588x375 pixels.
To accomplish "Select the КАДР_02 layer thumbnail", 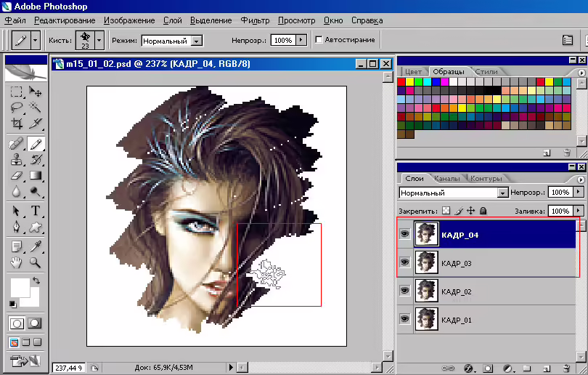I will pyautogui.click(x=426, y=291).
